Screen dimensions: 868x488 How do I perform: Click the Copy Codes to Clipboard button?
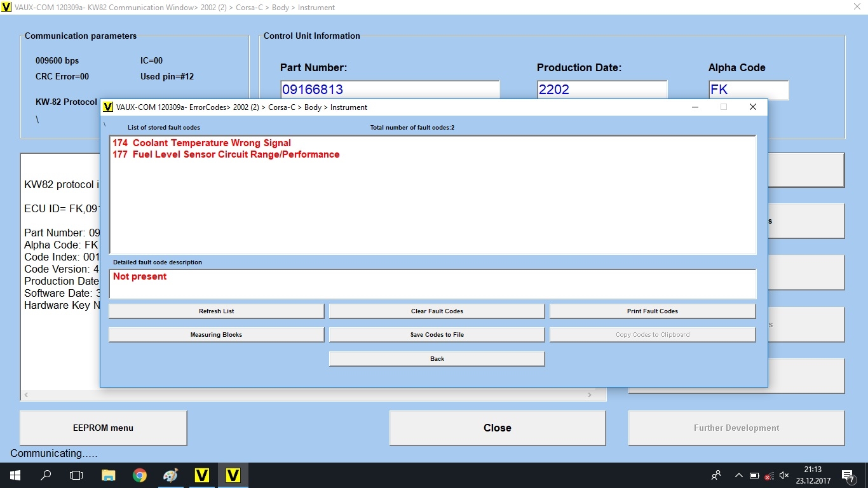[x=652, y=334]
